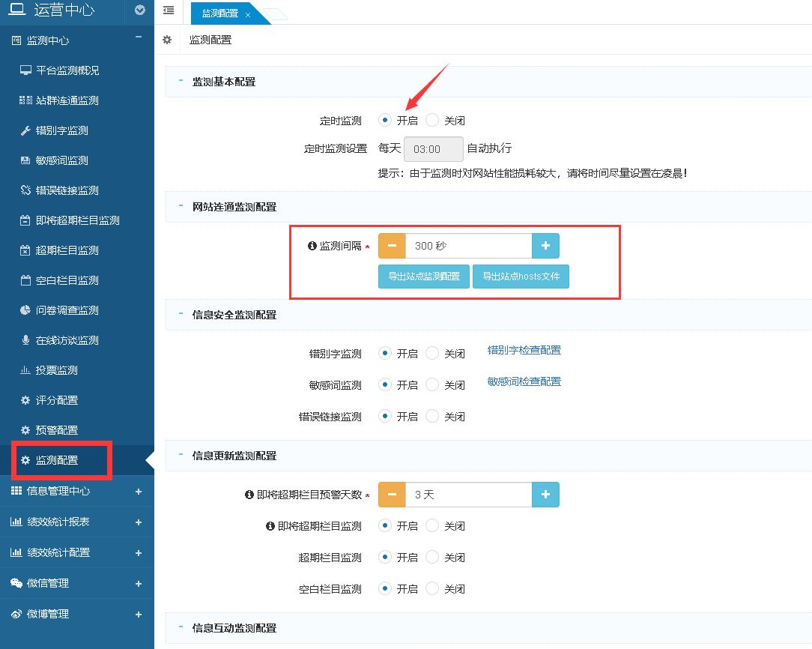Select 关闭 for 错别字监测
This screenshot has height=649, width=812.
pyautogui.click(x=432, y=353)
